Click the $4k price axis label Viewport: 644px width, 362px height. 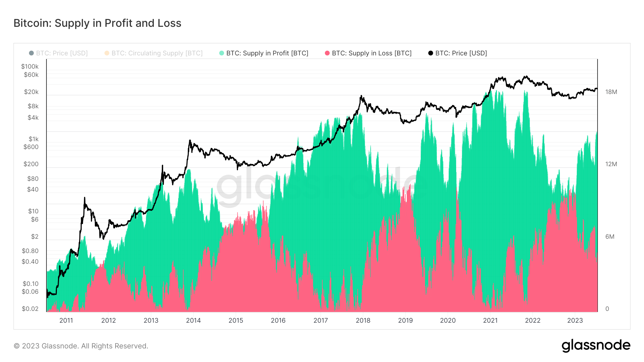click(33, 118)
